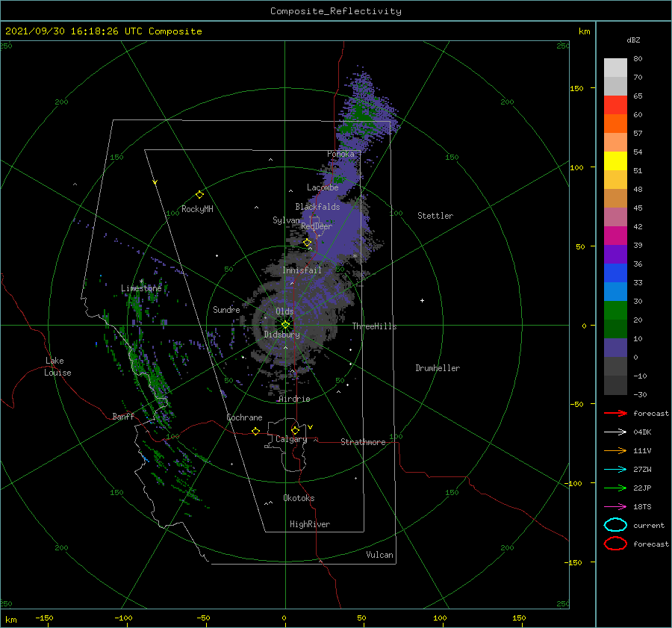Select the orange 57-60 dBZ swatch
The image size is (672, 628).
[615, 124]
